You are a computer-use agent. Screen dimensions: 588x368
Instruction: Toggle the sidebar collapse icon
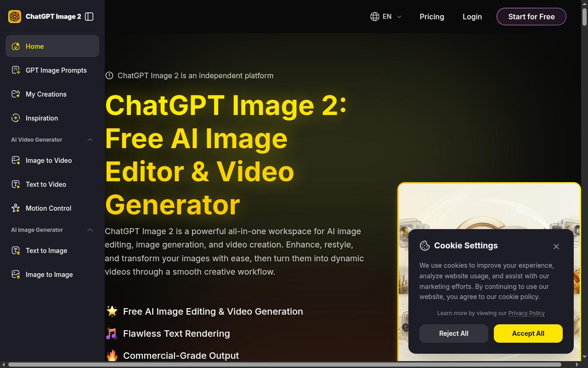[90, 17]
